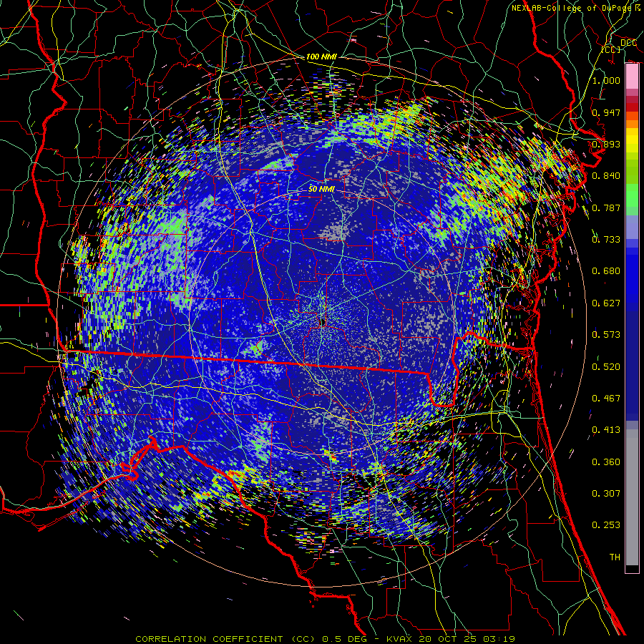Click the 0.307 legend value
Screen dimensions: 644x644
(x=606, y=494)
